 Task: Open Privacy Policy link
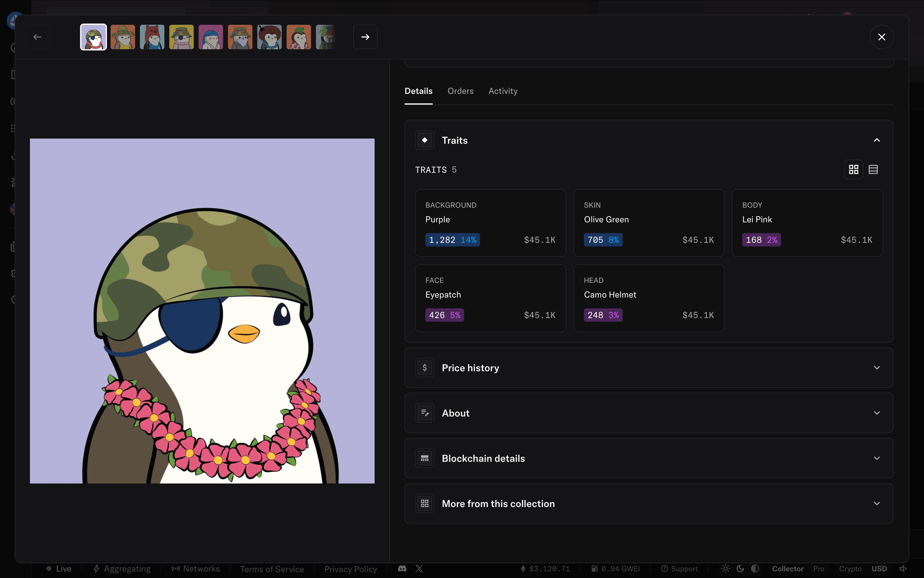click(350, 569)
